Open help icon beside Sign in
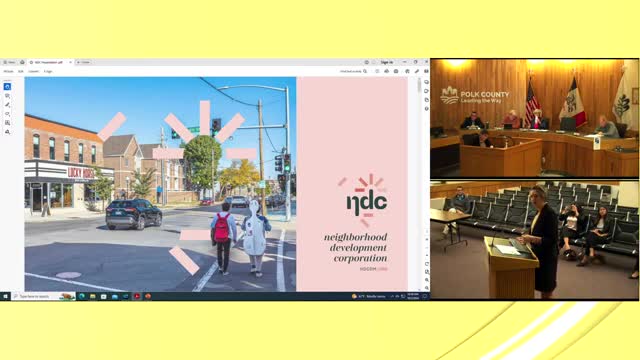The height and width of the screenshot is (360, 640). click(x=367, y=62)
